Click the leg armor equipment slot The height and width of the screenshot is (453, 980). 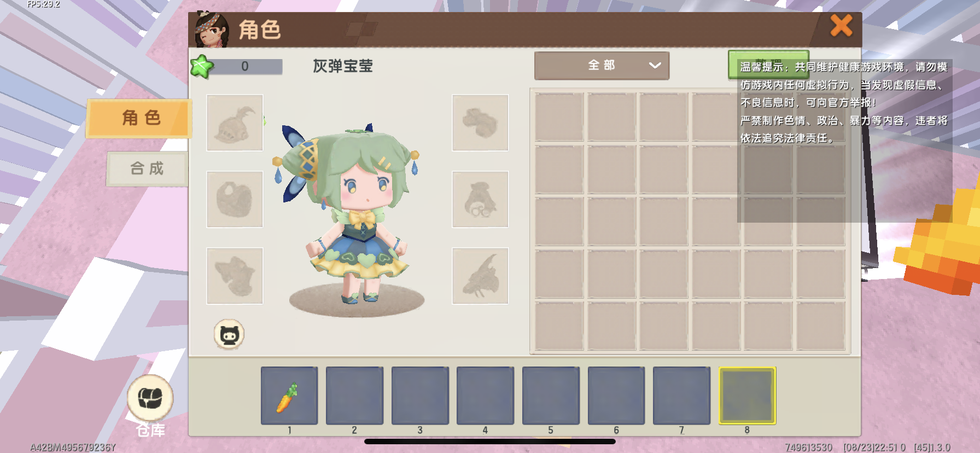pyautogui.click(x=235, y=276)
